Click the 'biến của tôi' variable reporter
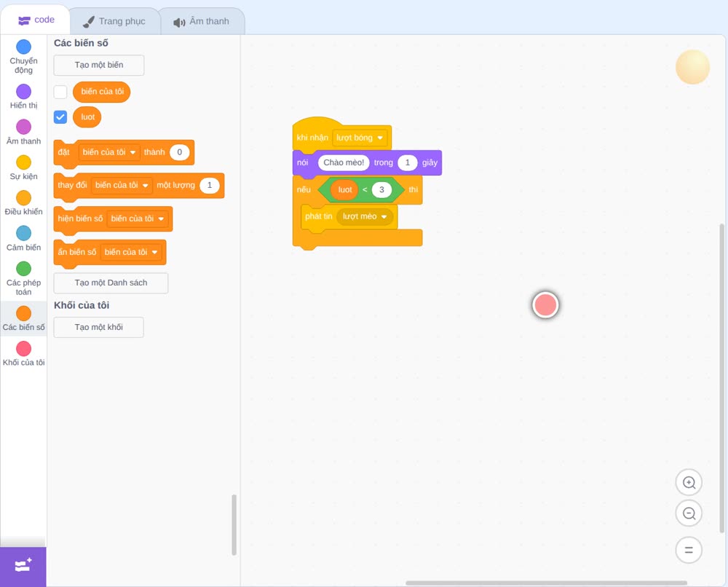The height and width of the screenshot is (587, 728). click(102, 92)
